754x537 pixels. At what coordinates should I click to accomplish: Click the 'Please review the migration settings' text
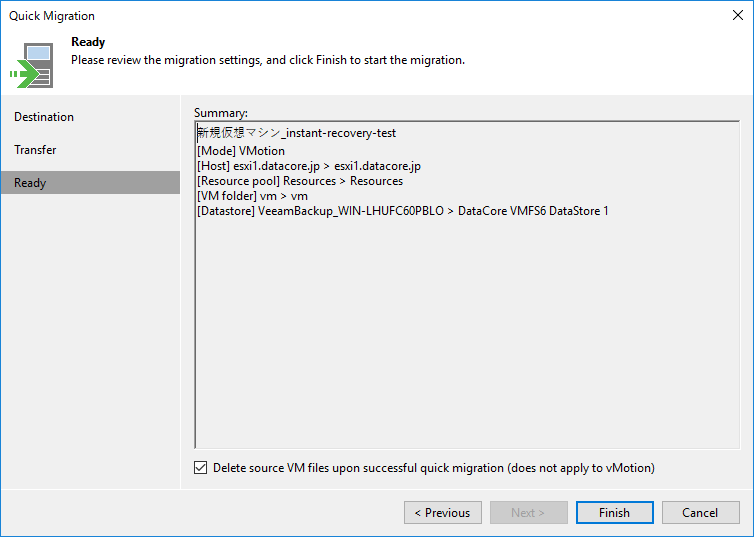268,60
